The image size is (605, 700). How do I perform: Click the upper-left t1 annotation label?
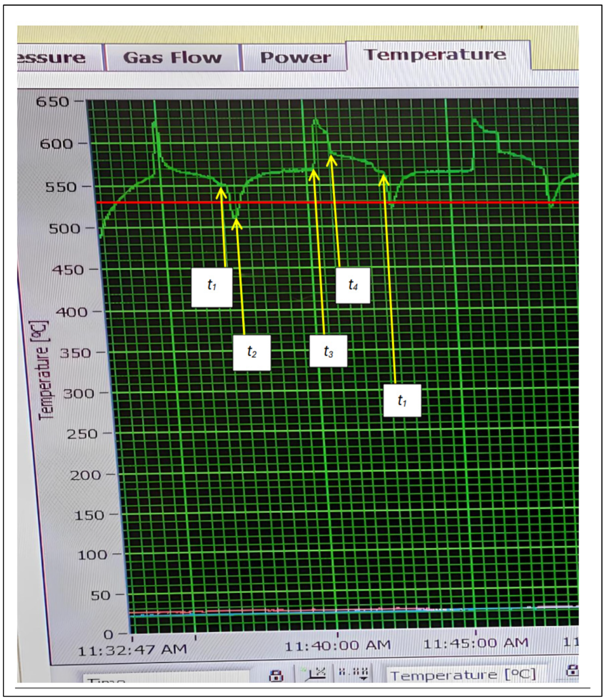tap(212, 287)
